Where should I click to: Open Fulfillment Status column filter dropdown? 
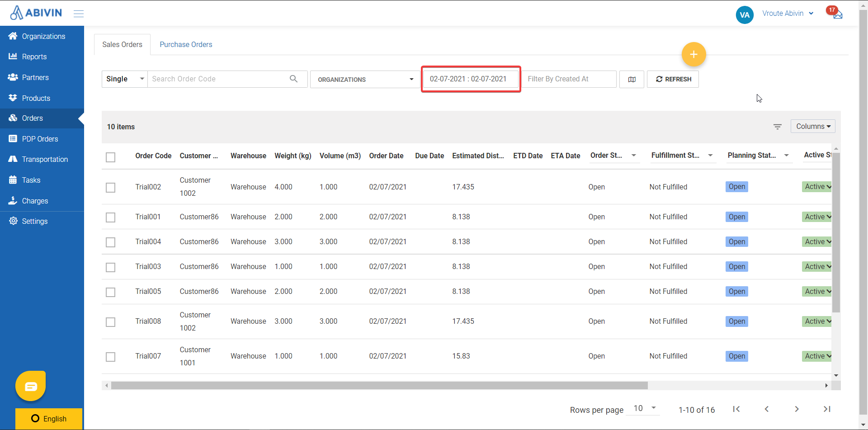coord(710,155)
